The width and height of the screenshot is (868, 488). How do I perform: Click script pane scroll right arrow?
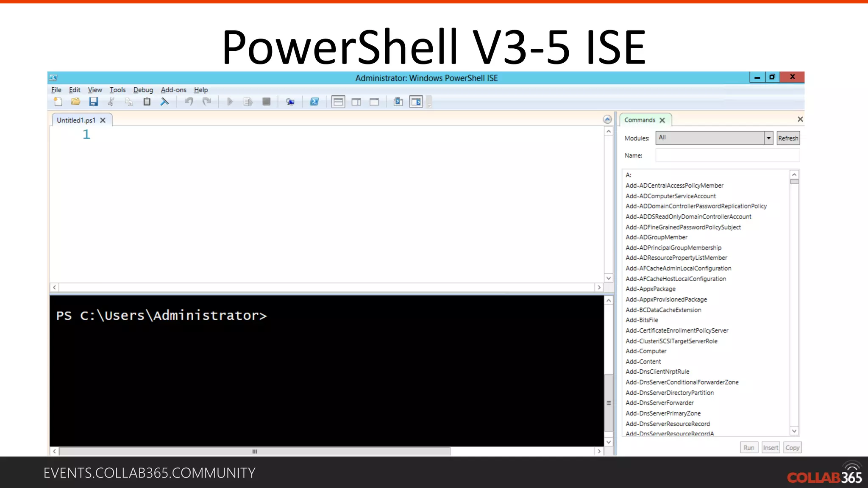click(x=599, y=287)
